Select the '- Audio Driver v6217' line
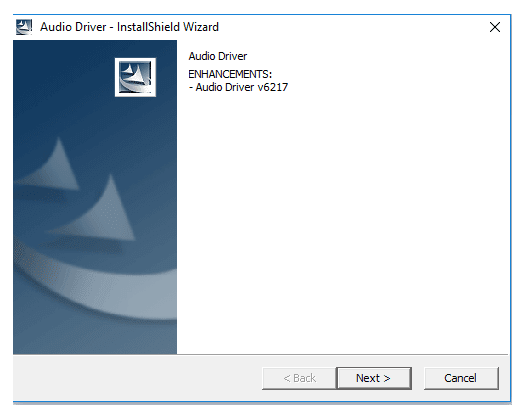The image size is (530, 419). point(238,87)
